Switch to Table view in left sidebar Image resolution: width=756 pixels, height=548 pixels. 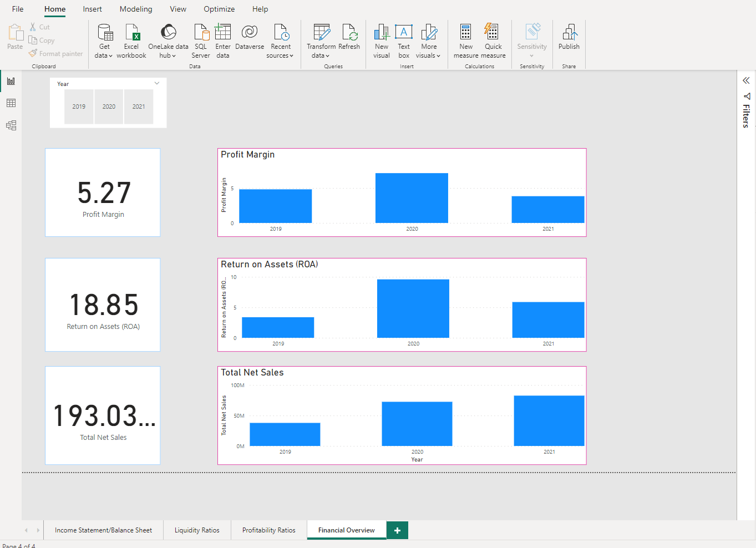(x=11, y=103)
